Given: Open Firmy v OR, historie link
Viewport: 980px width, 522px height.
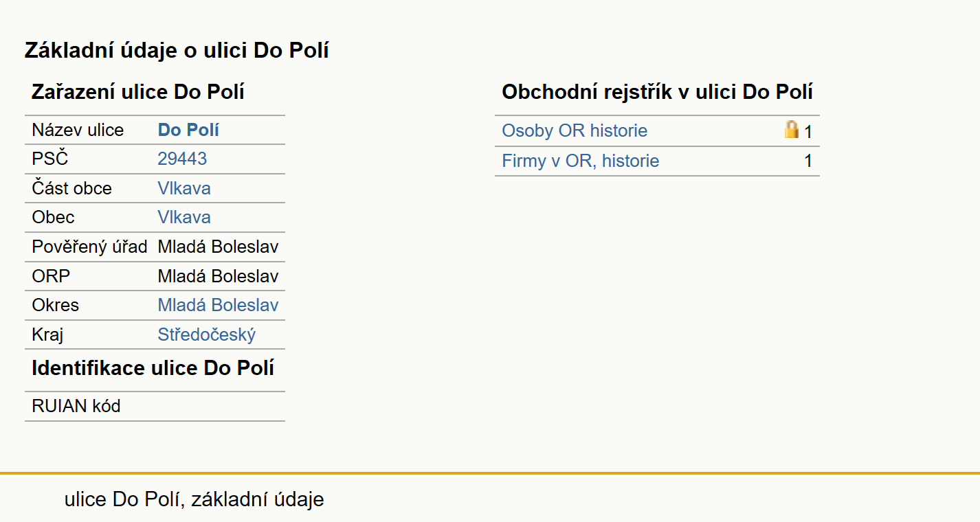Looking at the screenshot, I should tap(581, 161).
